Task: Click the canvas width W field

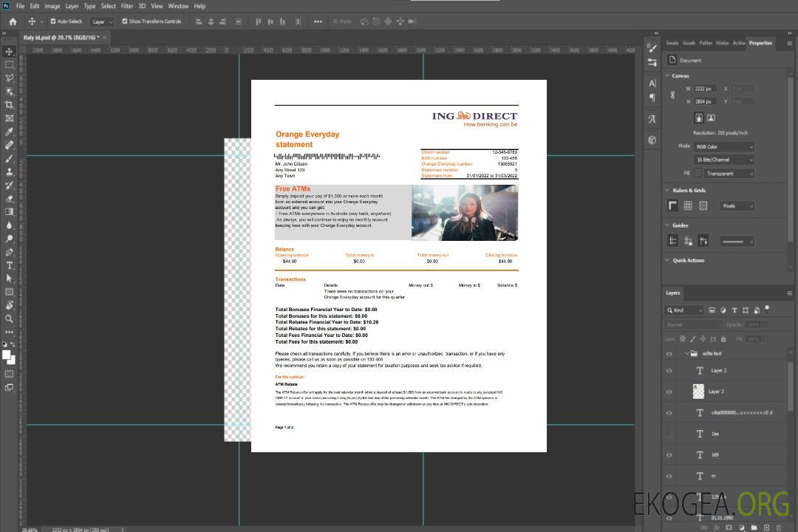Action: click(706, 89)
